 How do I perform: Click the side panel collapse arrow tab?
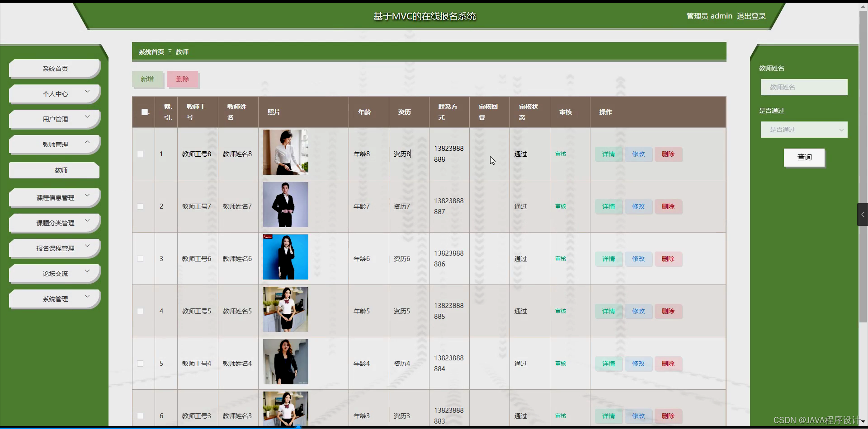point(863,214)
